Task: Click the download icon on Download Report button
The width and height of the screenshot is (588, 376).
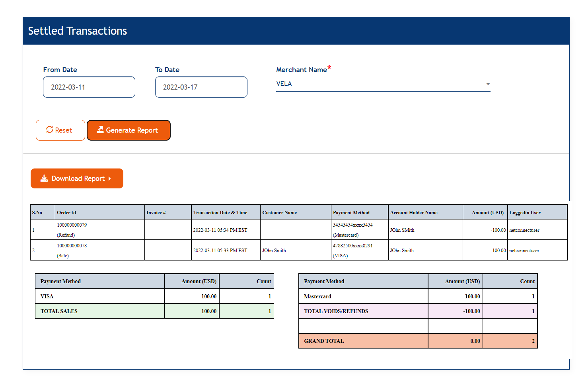Action: point(44,178)
